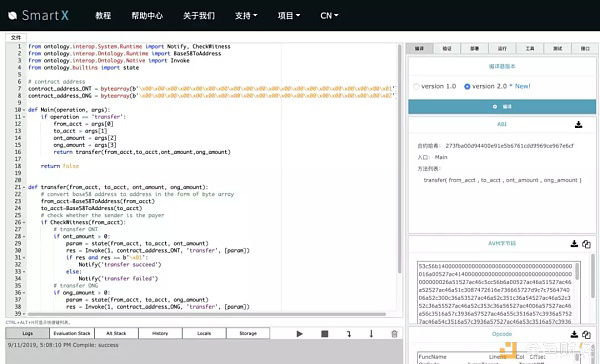Copy the AVM bytecode to clipboard

(586, 244)
